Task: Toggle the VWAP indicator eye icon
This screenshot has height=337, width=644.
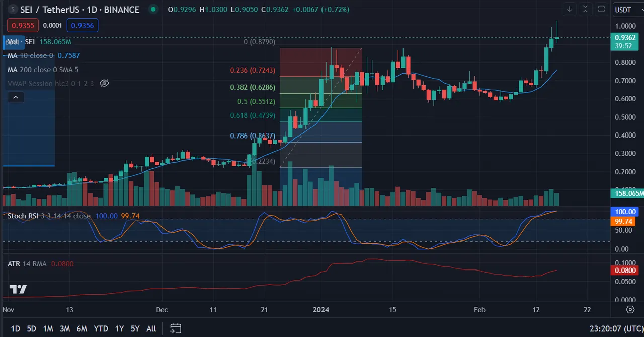Action: click(x=104, y=83)
